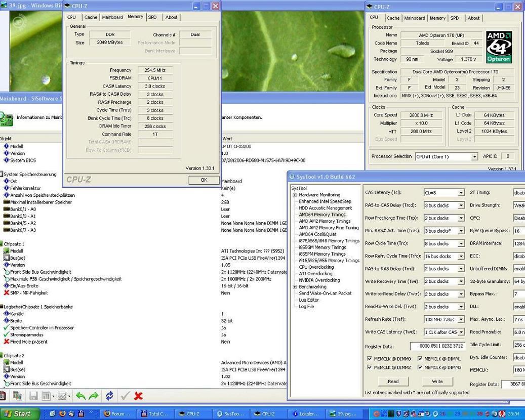Switch to the SPD tab in Memory window
The height and width of the screenshot is (420, 525).
click(x=152, y=17)
